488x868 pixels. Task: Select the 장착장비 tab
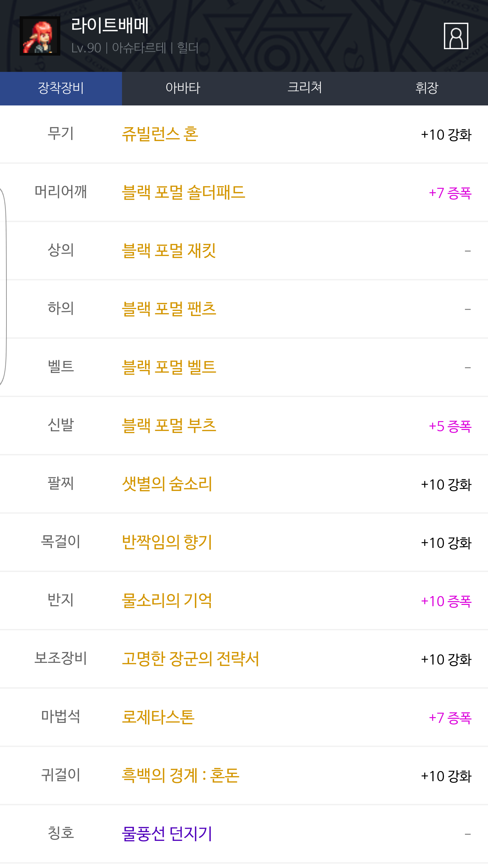61,88
